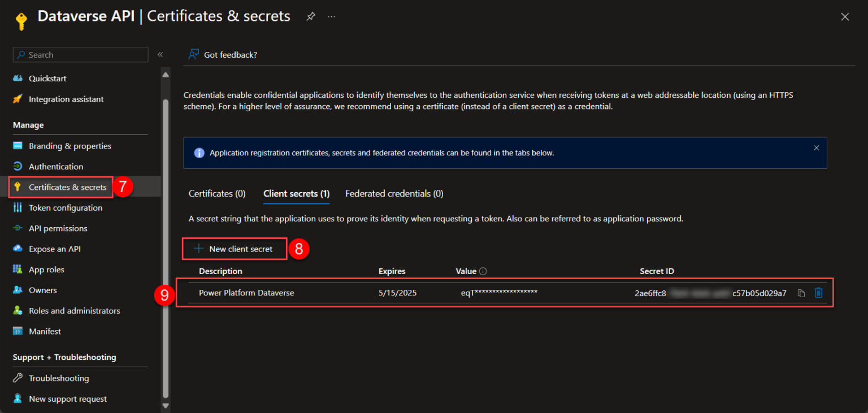Viewport: 868px width, 413px height.
Task: Select API permissions in the sidebar
Action: click(x=57, y=228)
